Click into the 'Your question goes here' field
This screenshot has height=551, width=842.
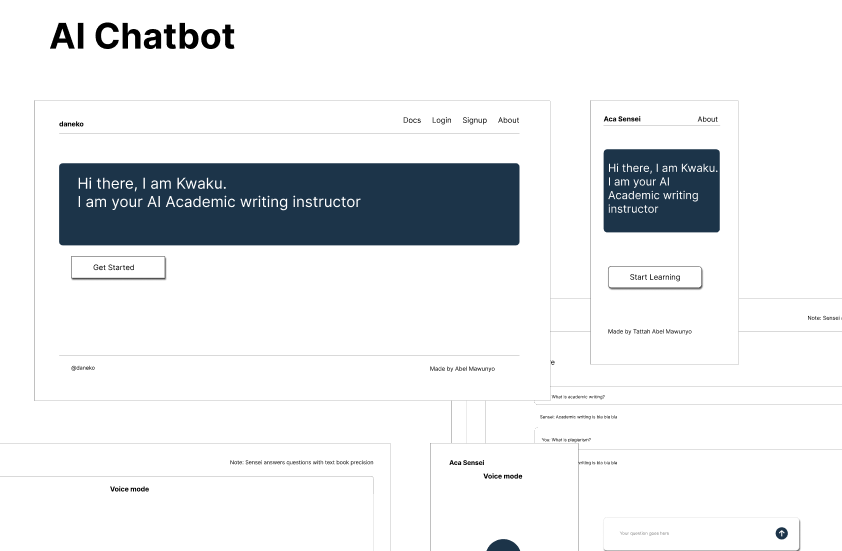pos(701,534)
